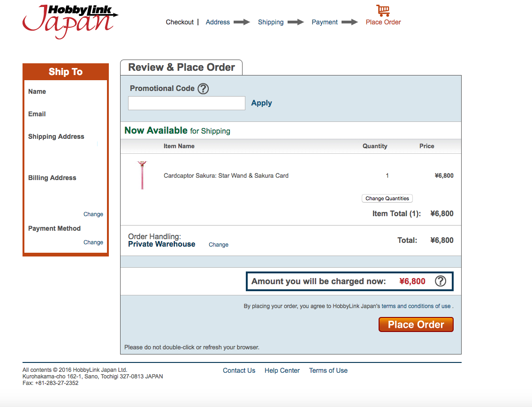Click the Item Name column header

pos(179,146)
